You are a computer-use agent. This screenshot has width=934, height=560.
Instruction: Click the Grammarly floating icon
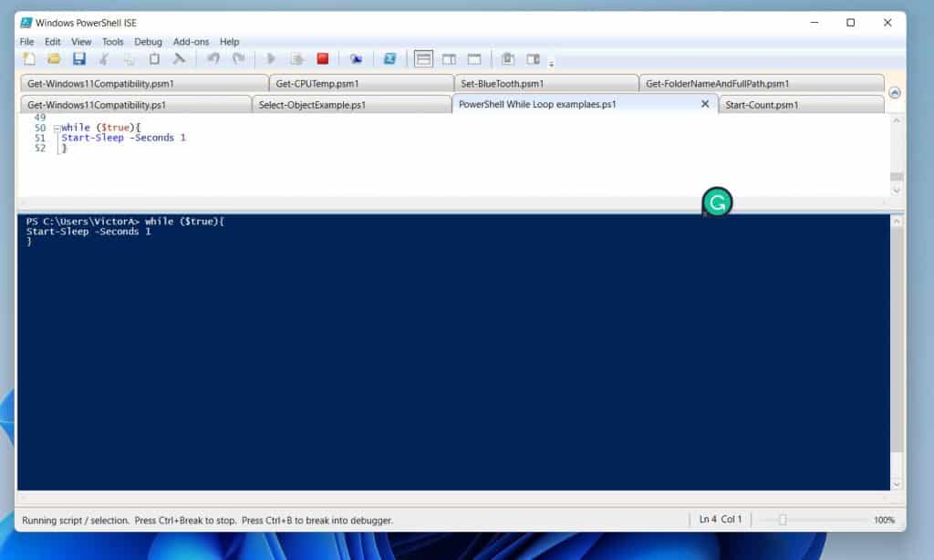[717, 202]
